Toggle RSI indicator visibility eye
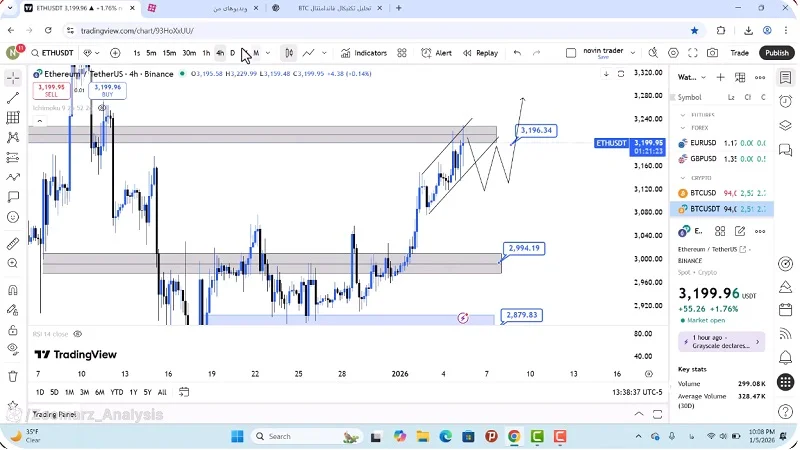 (x=78, y=334)
